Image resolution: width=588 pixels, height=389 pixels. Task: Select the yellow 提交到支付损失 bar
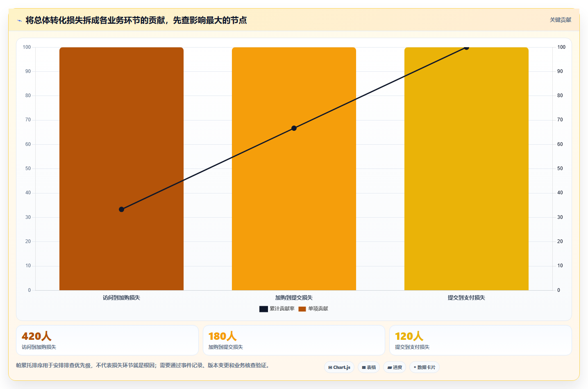tap(466, 168)
